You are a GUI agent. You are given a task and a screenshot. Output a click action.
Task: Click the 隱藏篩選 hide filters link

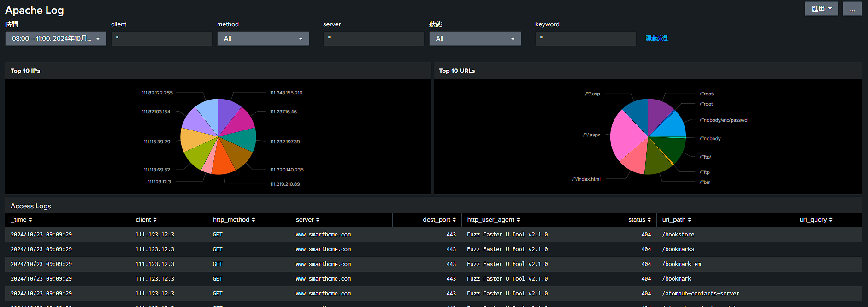[657, 38]
